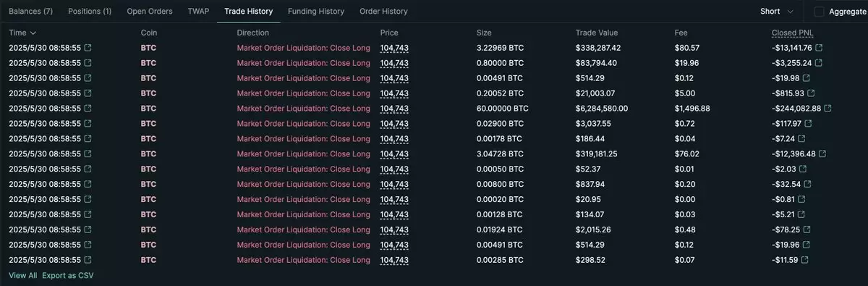Switch to the Funding History tab
Screen dimensions: 868x286
click(x=316, y=12)
